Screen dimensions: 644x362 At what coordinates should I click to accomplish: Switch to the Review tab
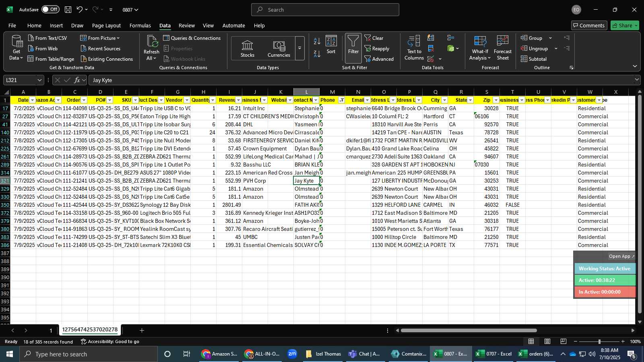[x=186, y=25]
